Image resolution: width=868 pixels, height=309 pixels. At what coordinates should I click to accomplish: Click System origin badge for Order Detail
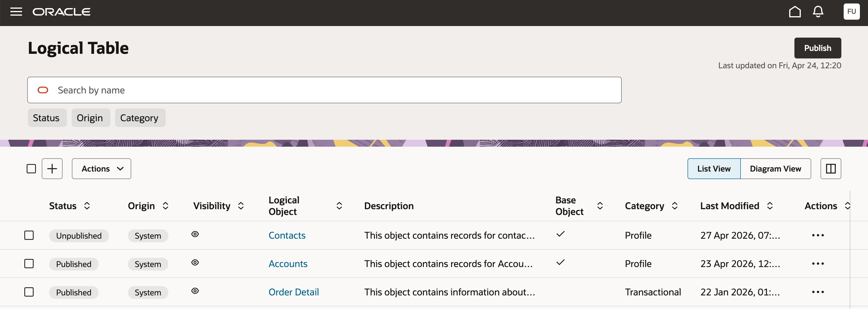[x=148, y=292]
